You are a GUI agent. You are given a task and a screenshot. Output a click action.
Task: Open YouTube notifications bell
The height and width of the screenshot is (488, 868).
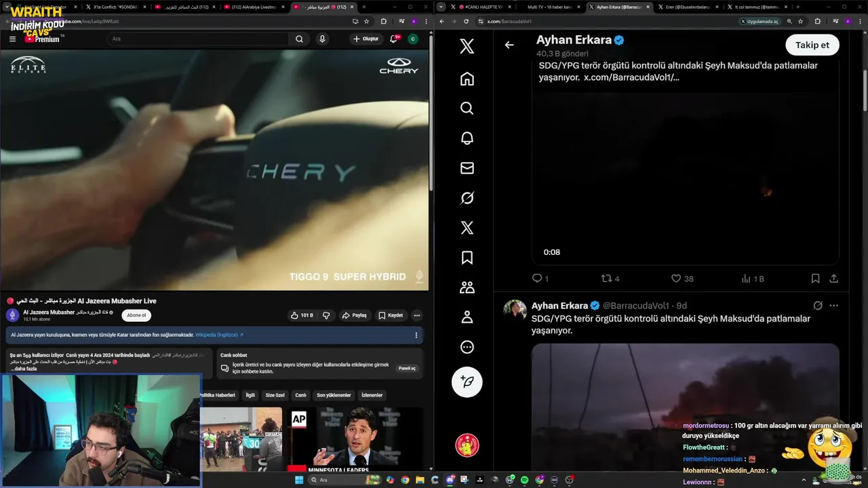[394, 39]
